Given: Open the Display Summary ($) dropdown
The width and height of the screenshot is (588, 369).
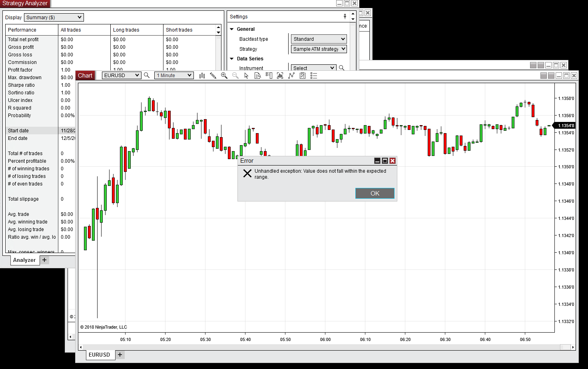Looking at the screenshot, I should coord(54,17).
